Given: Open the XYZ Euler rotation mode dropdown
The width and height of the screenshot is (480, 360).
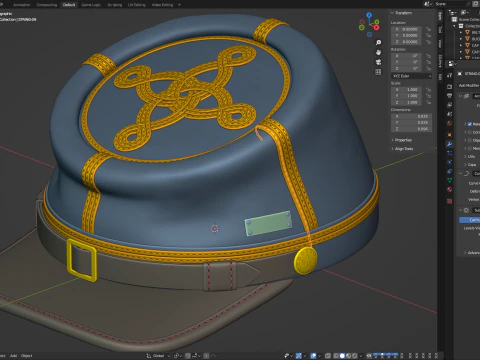Looking at the screenshot, I should (412, 76).
